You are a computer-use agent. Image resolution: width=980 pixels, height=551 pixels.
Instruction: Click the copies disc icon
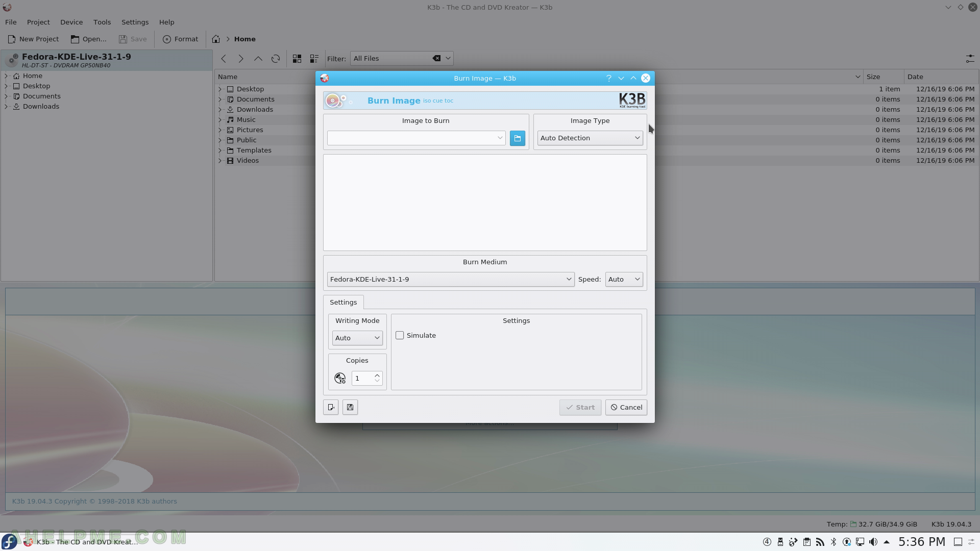pyautogui.click(x=340, y=378)
